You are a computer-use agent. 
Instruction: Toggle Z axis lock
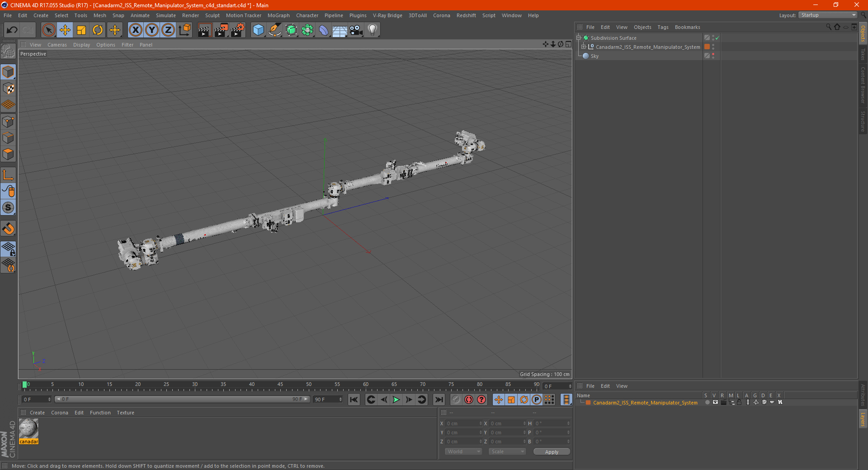tap(168, 30)
